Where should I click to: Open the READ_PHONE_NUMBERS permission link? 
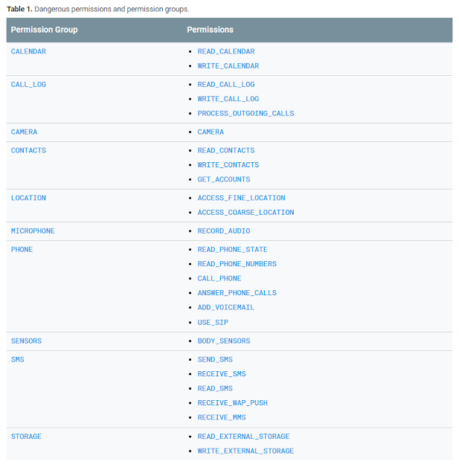tap(237, 264)
